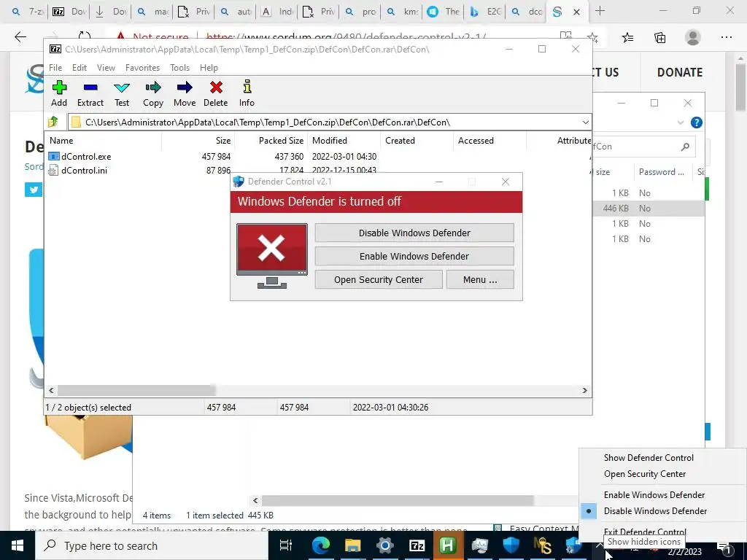Click the DONATE link on the webpage

tap(679, 72)
